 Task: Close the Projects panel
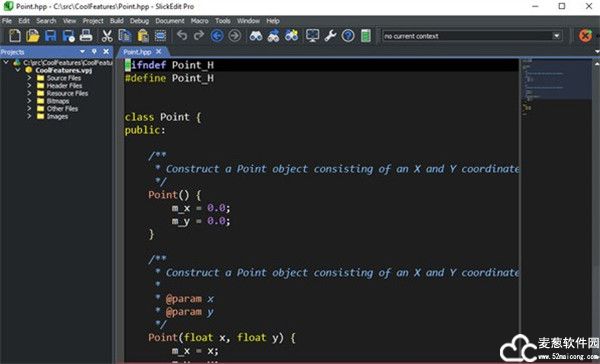(x=106, y=51)
